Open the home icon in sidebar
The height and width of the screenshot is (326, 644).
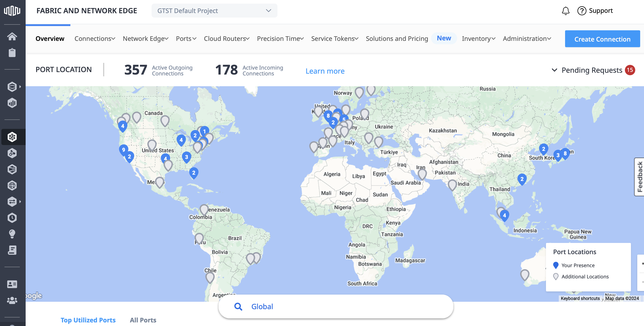[x=12, y=36]
